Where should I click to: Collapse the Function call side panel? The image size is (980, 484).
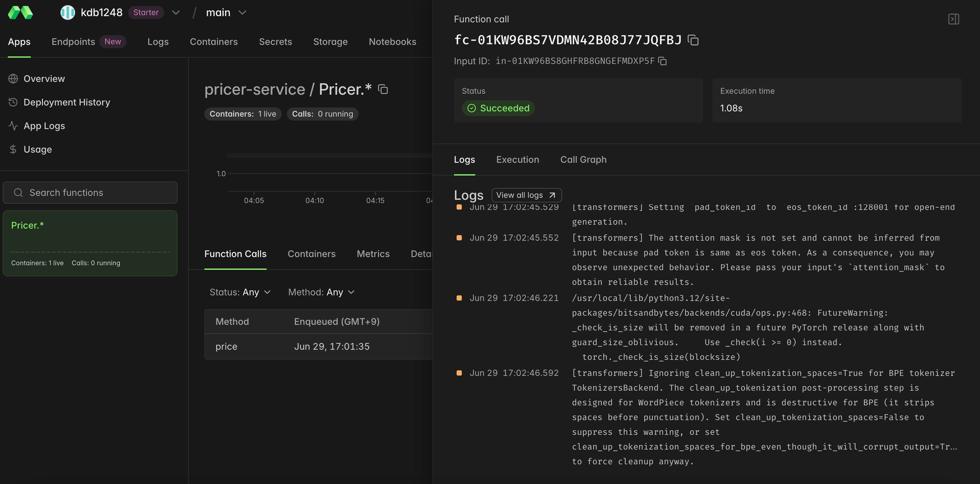(x=953, y=19)
